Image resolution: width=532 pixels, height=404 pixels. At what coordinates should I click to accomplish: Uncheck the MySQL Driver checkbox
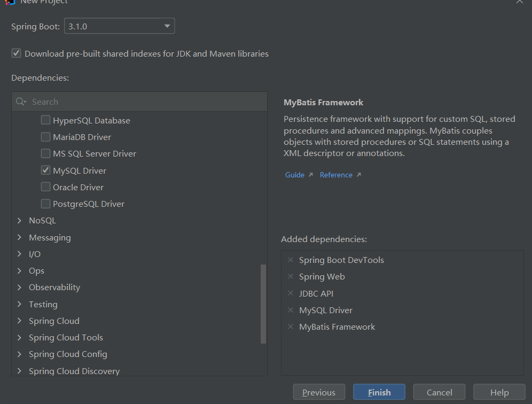coord(46,170)
